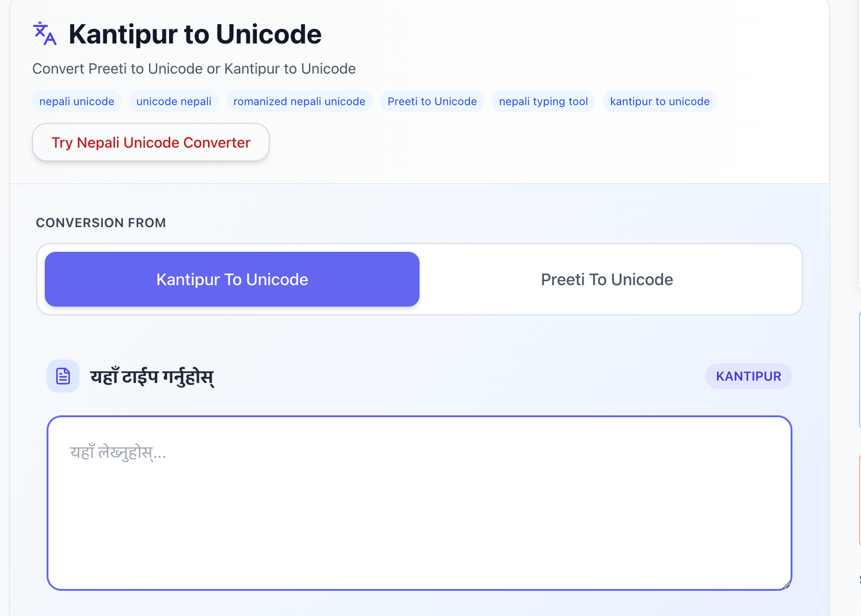Click the translate icon beside the page title
The height and width of the screenshot is (616, 861).
45,34
